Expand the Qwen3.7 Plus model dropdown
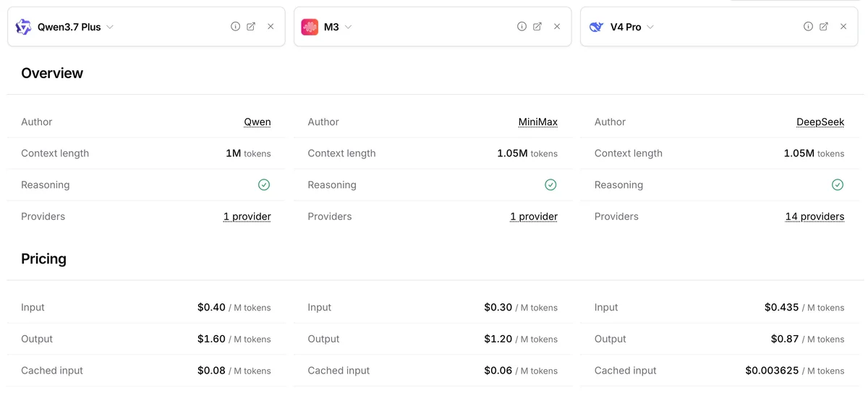The height and width of the screenshot is (393, 868). point(110,27)
